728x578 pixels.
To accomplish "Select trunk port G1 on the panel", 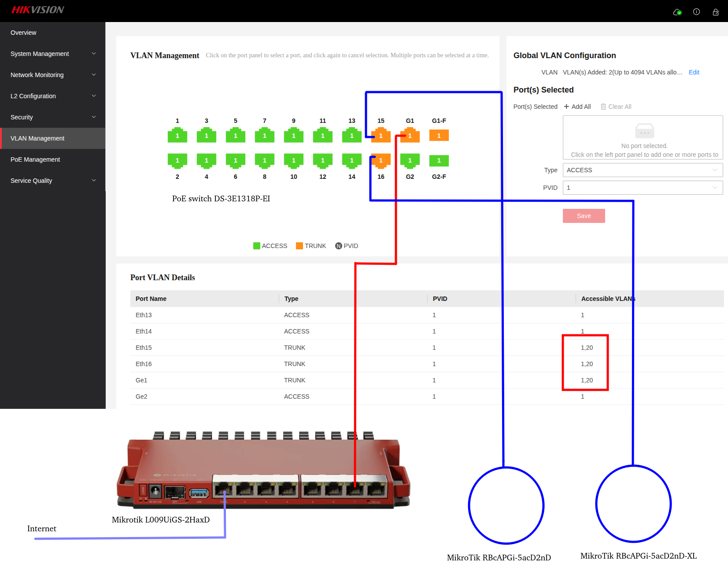I will click(x=410, y=135).
